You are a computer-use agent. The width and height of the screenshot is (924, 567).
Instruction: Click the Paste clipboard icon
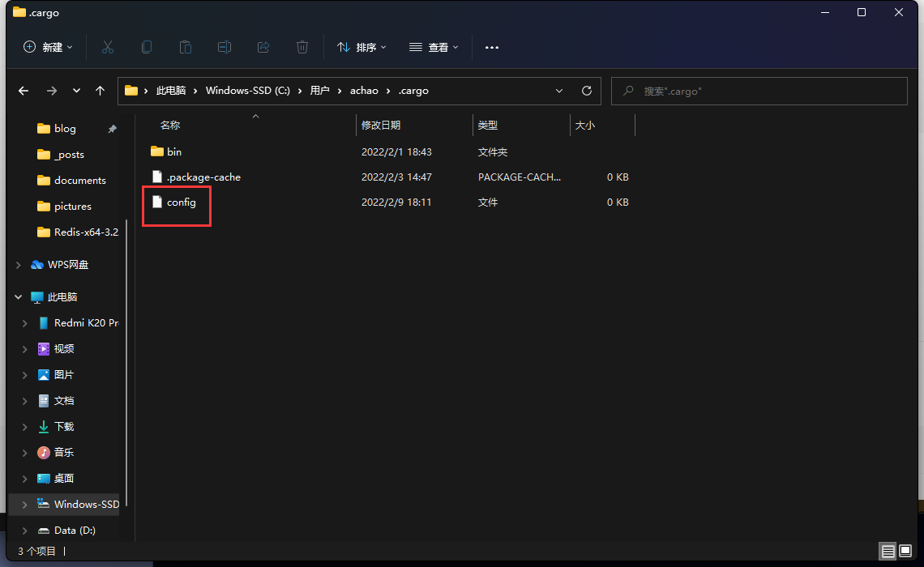coord(186,47)
